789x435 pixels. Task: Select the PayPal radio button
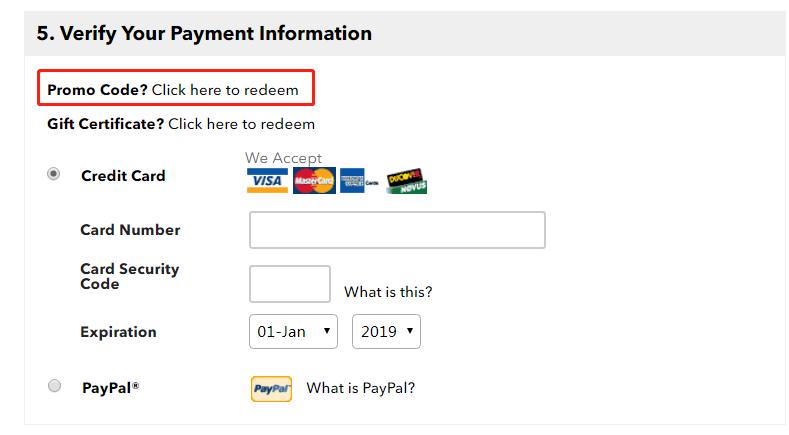coord(54,386)
